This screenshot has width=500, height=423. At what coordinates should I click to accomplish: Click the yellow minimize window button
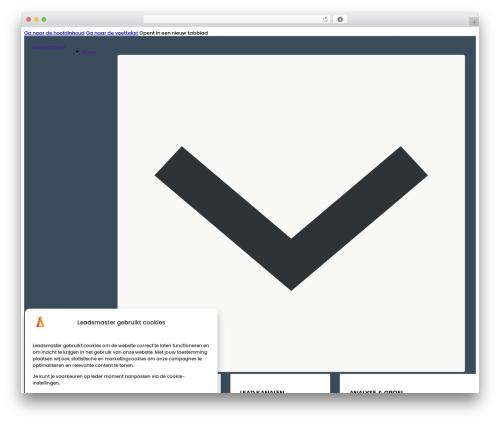coord(36,20)
